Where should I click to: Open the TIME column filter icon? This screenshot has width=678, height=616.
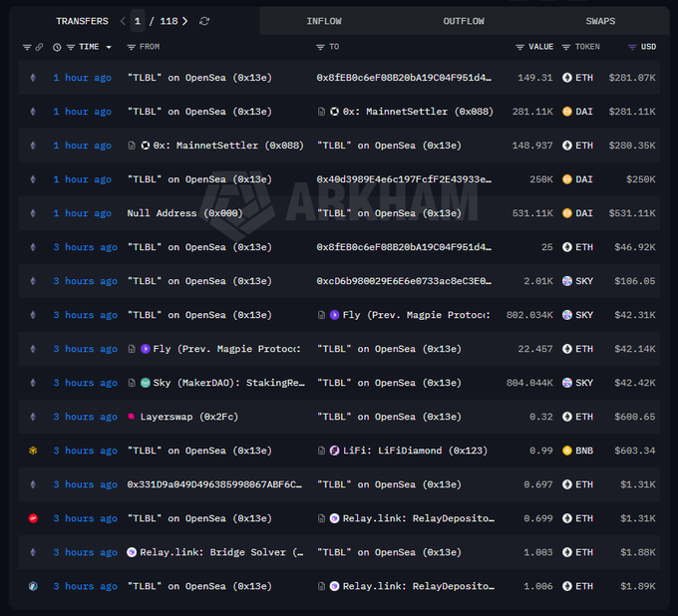pyautogui.click(x=71, y=47)
